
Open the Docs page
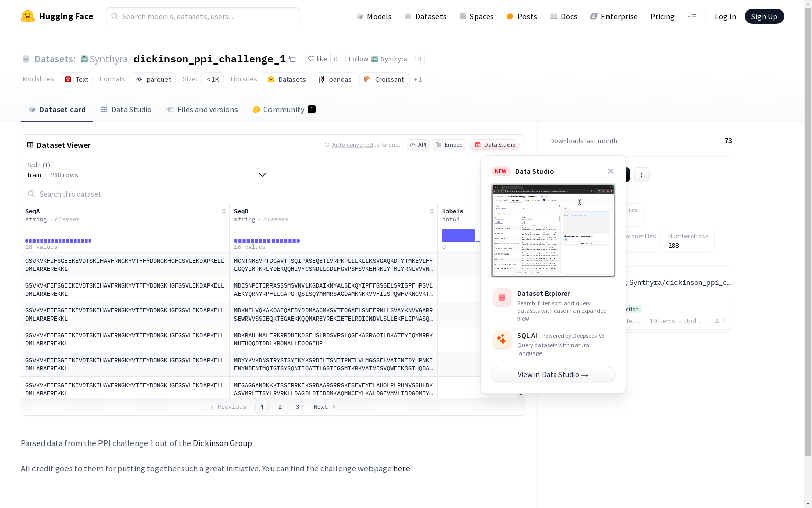(564, 16)
